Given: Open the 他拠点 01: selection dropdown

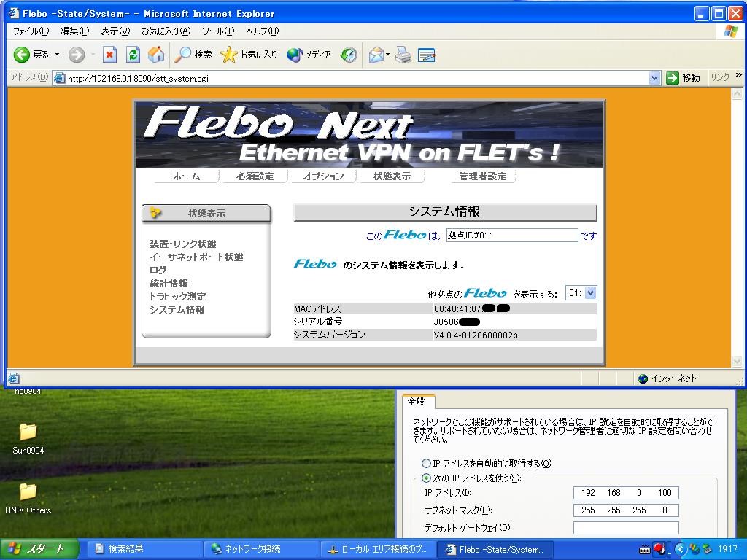Looking at the screenshot, I should tap(581, 293).
